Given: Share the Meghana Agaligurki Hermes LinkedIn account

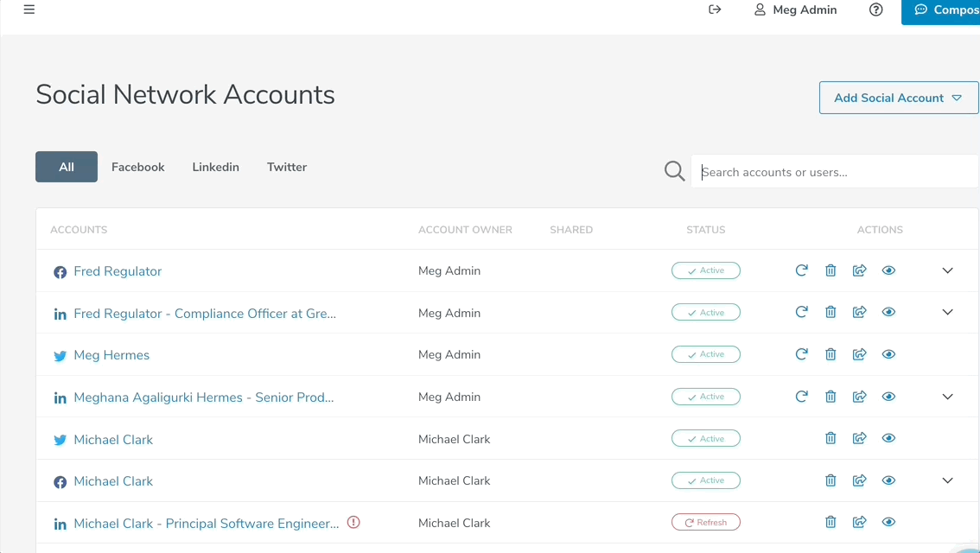Looking at the screenshot, I should (859, 397).
